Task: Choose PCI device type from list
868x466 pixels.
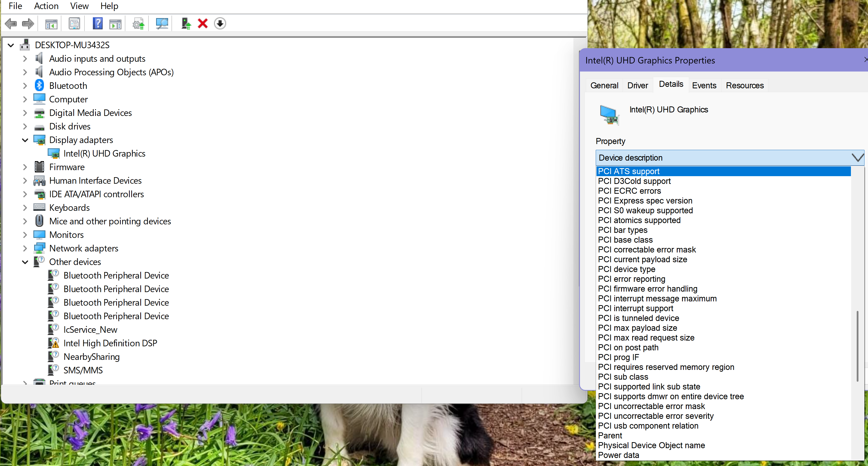Action: pos(723,269)
